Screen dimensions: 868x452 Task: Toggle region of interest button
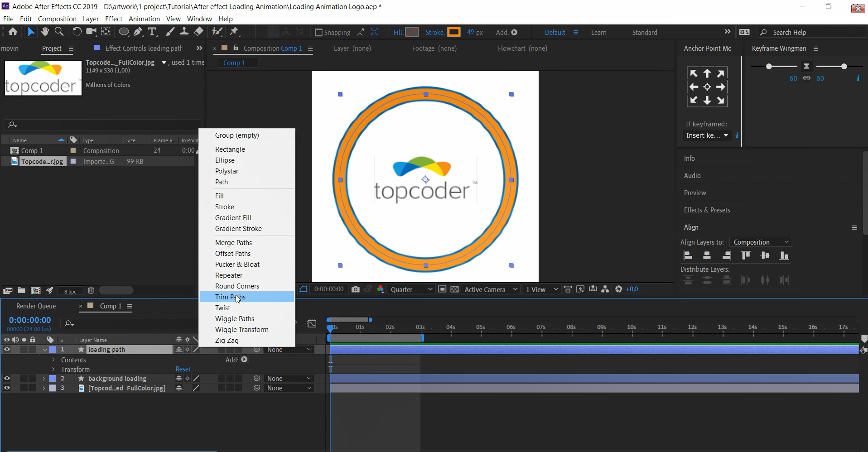pos(442,289)
